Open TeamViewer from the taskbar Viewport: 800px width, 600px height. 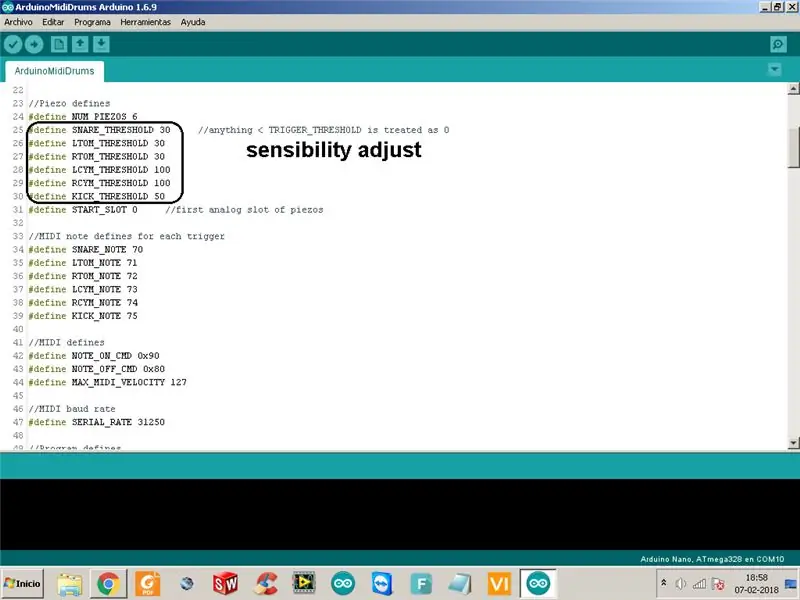click(382, 584)
